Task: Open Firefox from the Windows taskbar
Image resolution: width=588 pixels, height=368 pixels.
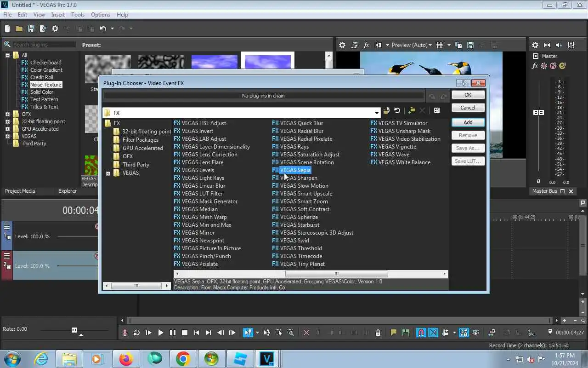Action: pyautogui.click(x=126, y=359)
